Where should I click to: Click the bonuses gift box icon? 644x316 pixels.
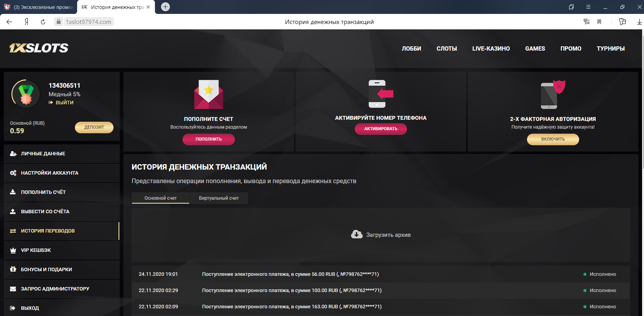pyautogui.click(x=13, y=269)
